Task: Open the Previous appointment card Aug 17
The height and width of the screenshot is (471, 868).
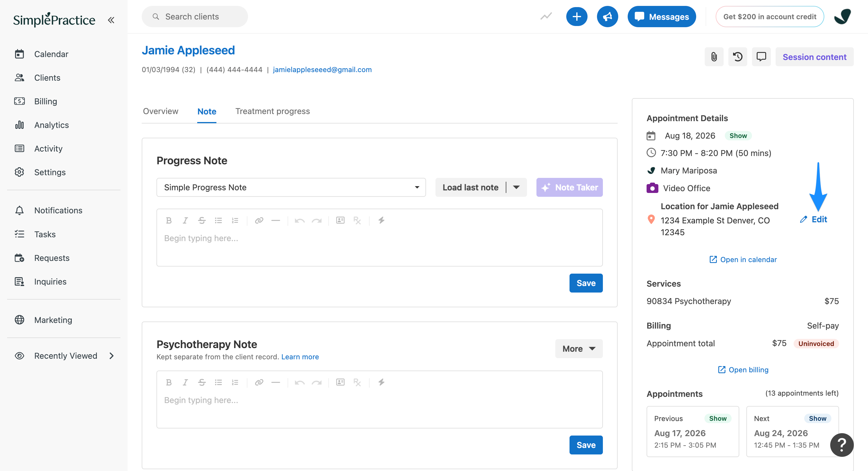Action: pos(692,431)
